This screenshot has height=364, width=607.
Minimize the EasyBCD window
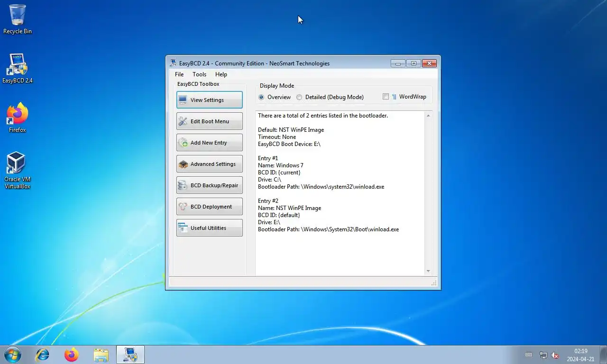pos(398,64)
